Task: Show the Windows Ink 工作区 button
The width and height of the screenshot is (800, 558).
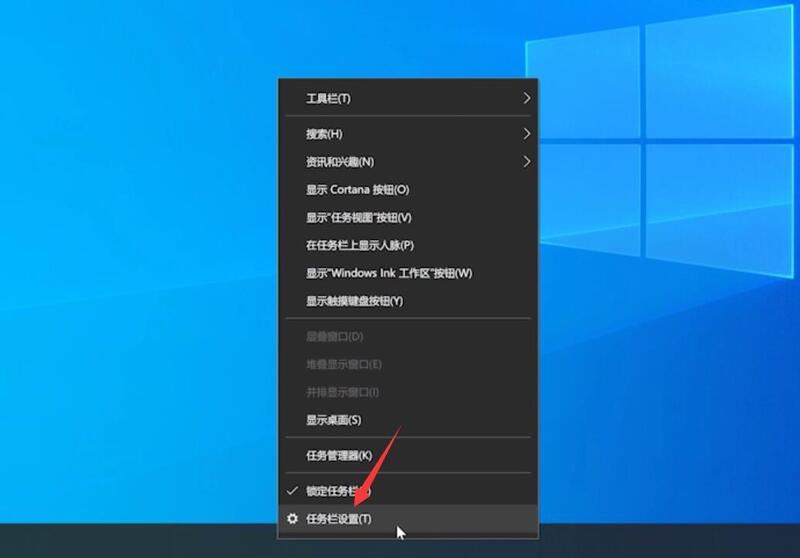Action: [x=388, y=273]
